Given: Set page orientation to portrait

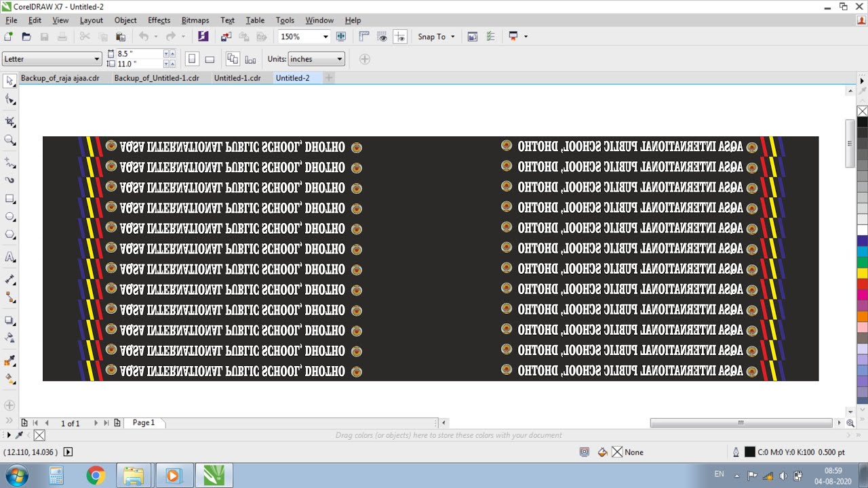Looking at the screenshot, I should click(x=192, y=59).
